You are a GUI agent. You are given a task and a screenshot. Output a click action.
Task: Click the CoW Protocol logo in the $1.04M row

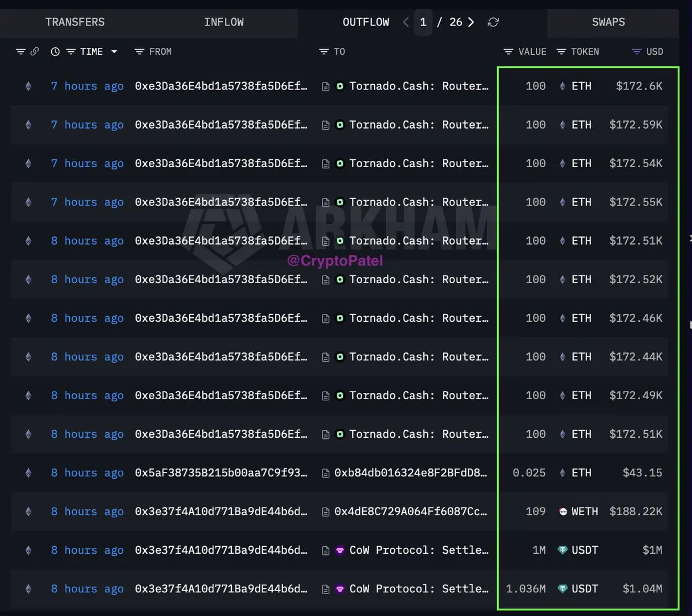340,589
